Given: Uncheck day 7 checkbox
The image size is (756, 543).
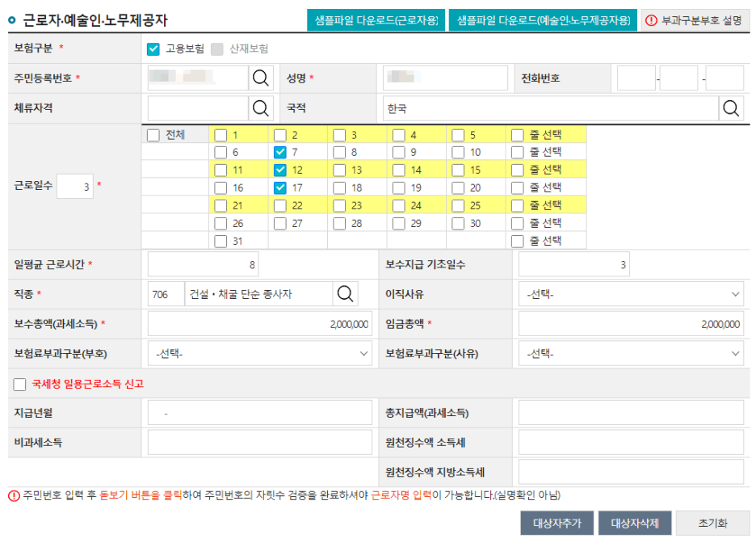Looking at the screenshot, I should point(280,153).
